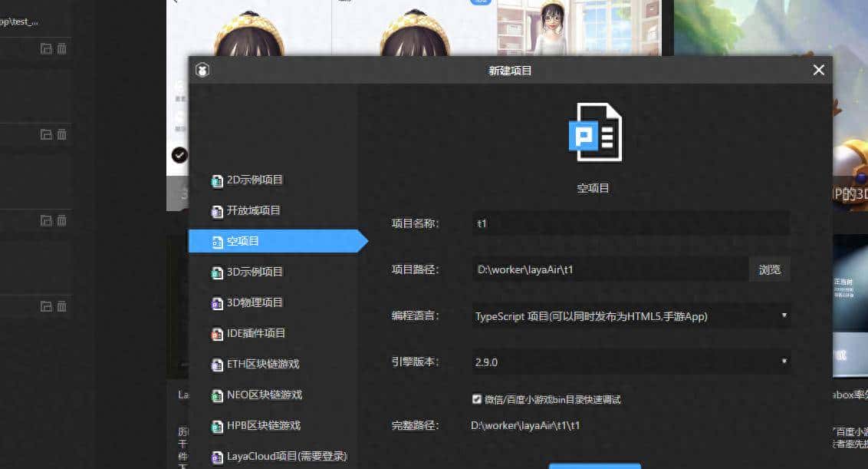Click the 项目名称 input field containing t1
Screen dimensions: 868x469
(629, 223)
